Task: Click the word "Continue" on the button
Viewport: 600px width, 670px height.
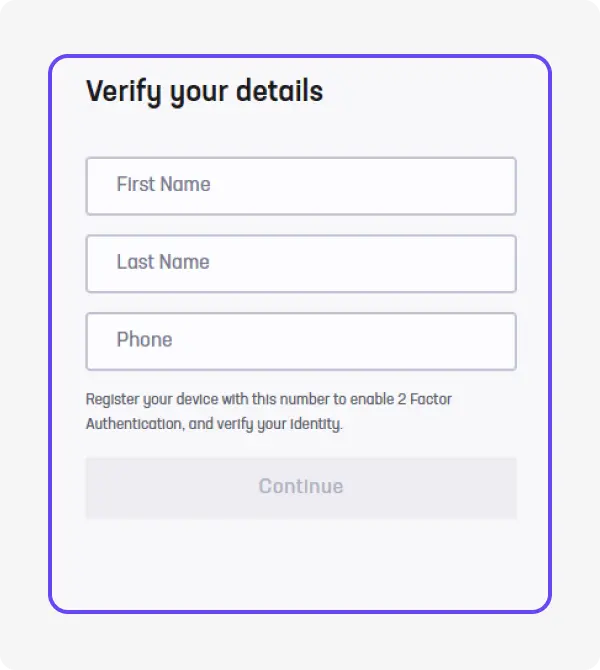Action: tap(300, 487)
